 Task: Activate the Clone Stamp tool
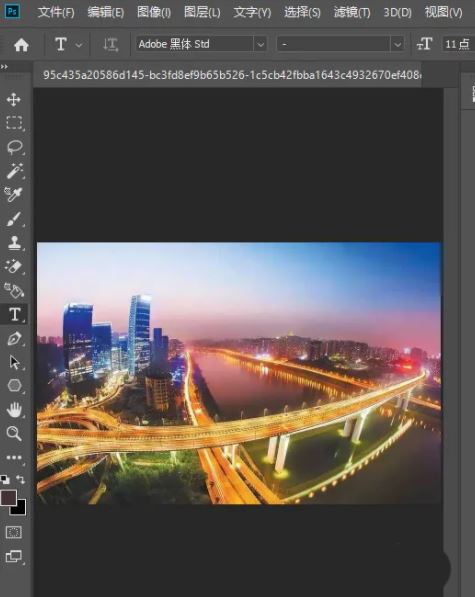coord(14,243)
